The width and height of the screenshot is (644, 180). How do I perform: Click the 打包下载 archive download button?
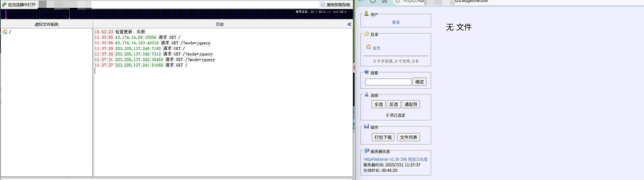pos(383,137)
